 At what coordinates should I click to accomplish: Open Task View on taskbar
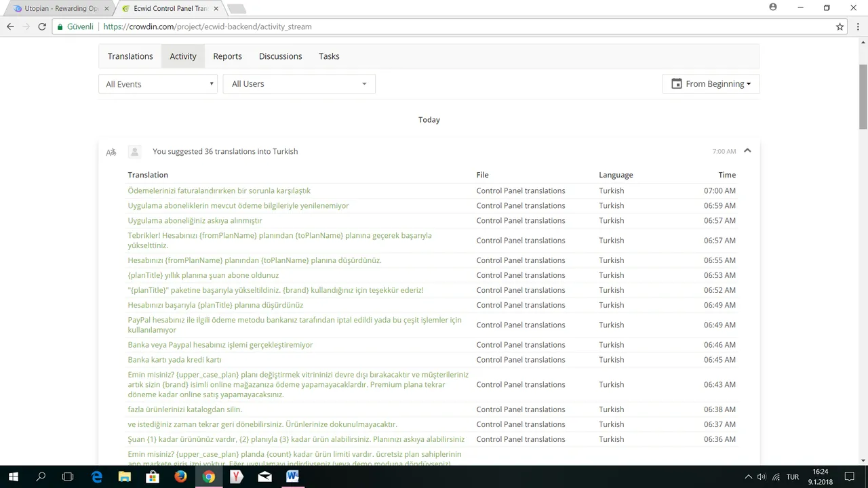coord(68,477)
